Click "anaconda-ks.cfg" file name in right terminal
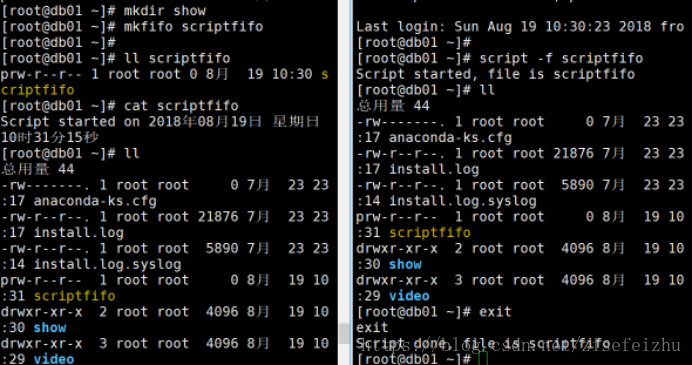Viewport: 692px width, 365px height. 450,138
